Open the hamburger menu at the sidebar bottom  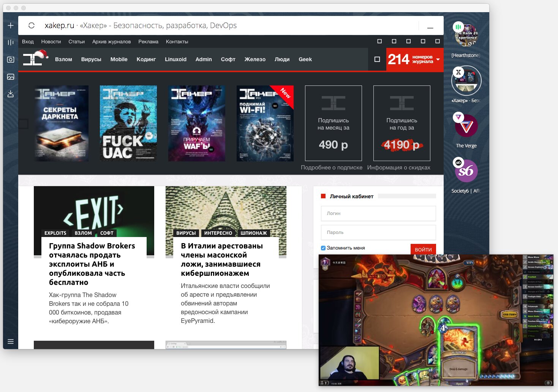click(11, 341)
